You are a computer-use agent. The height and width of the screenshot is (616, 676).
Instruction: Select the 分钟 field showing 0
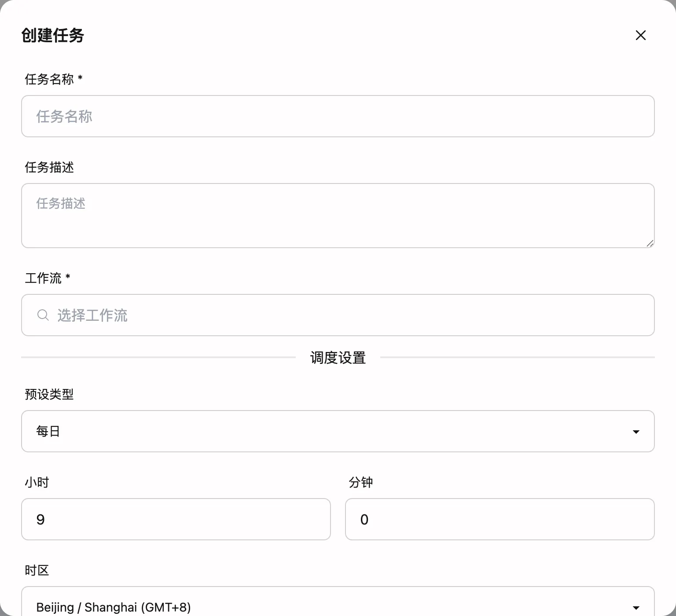(500, 519)
